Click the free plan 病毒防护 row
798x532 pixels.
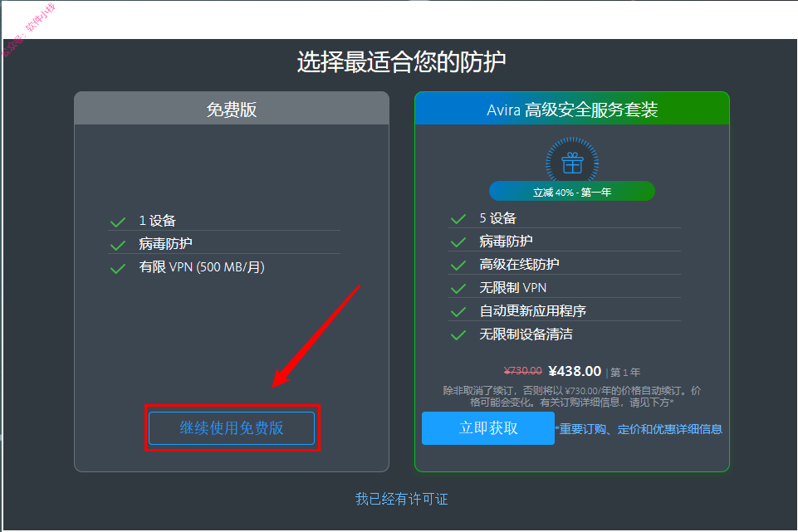pos(224,244)
